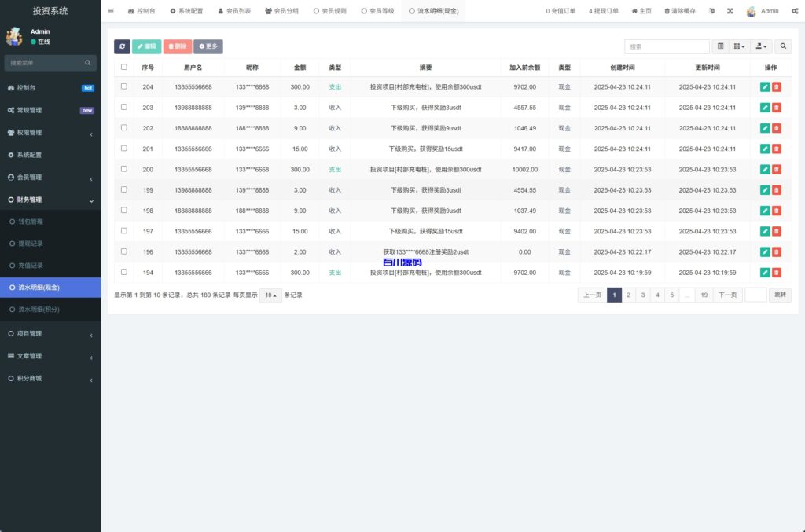805x532 pixels.
Task: Collapse 财务管理 sidebar menu
Action: [50, 200]
